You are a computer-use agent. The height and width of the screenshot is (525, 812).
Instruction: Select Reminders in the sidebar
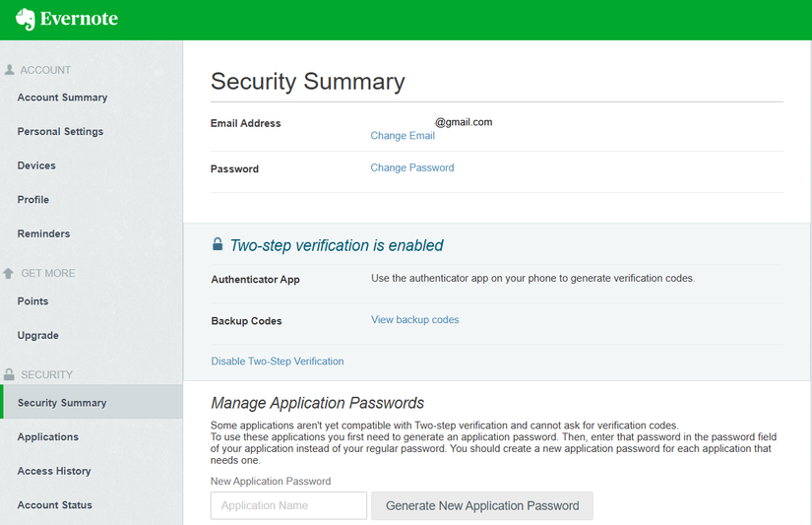coord(43,233)
